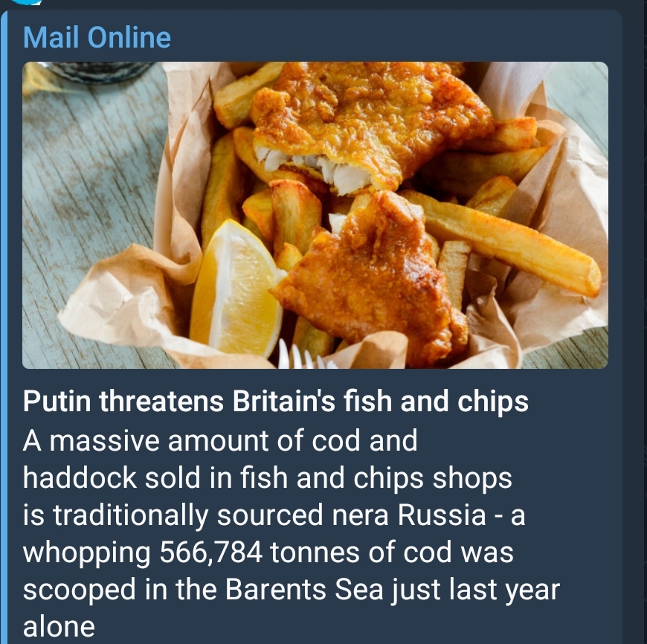Tap the line 'haddock sold in fish and chips shops'
Viewport: 647px width, 644px height.
(x=268, y=477)
